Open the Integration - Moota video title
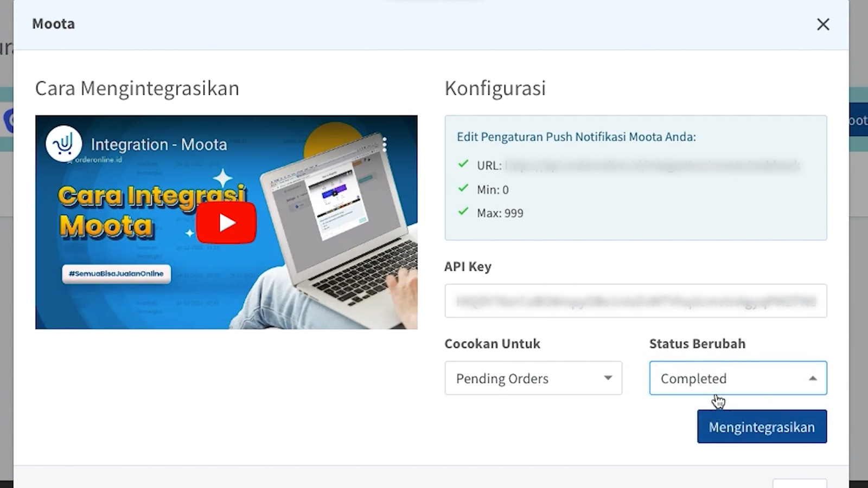The width and height of the screenshot is (868, 488). point(159,144)
